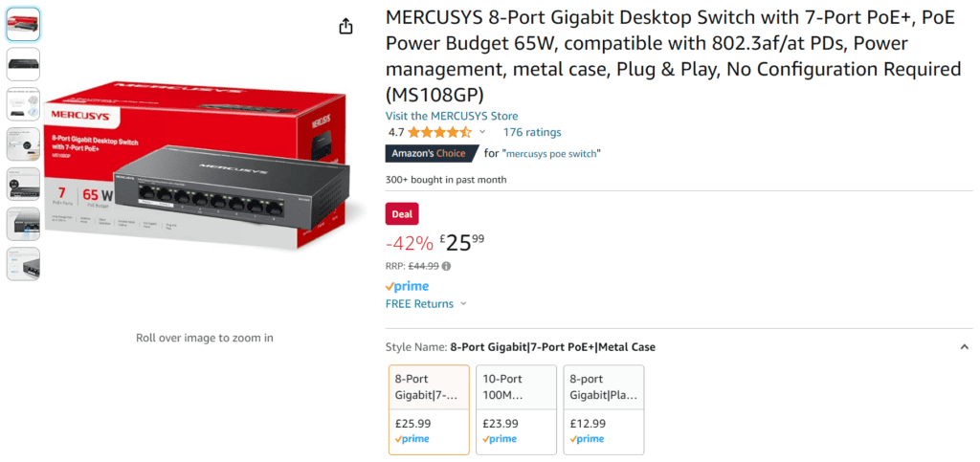Select the sixth product thumbnail
Viewport: 980px width, 462px height.
[23, 224]
